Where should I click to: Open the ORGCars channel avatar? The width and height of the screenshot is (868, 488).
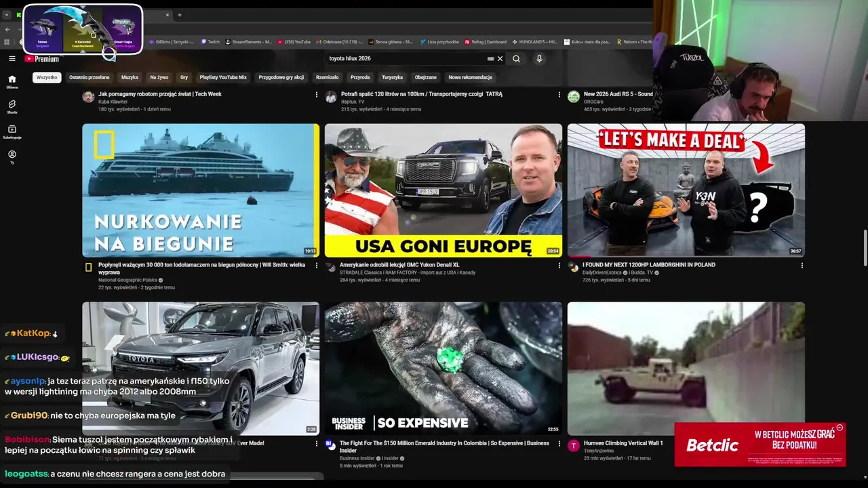[574, 97]
